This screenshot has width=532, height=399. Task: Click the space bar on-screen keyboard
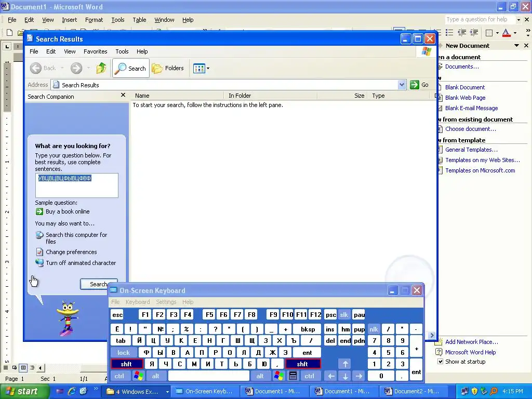click(209, 376)
